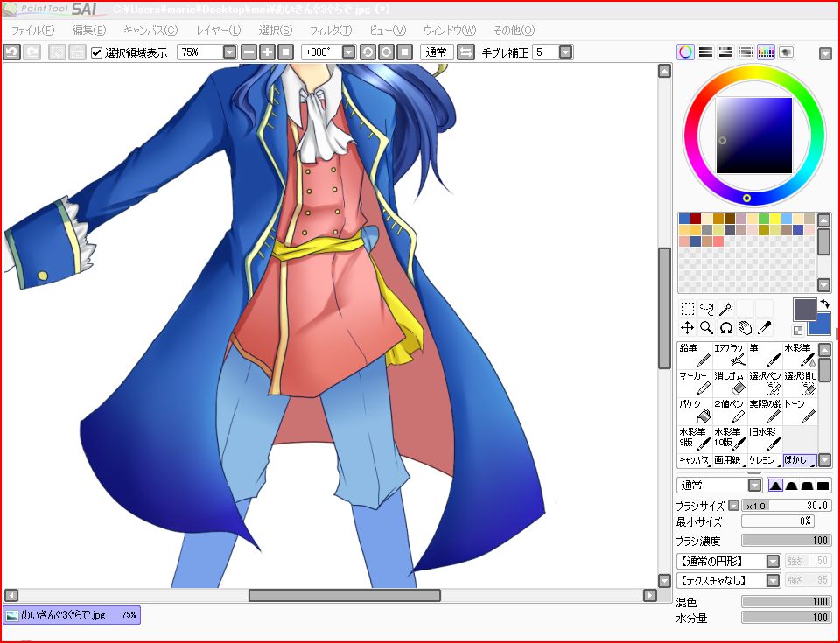Toggle the color wheel panel display
The image size is (840, 643).
point(686,52)
